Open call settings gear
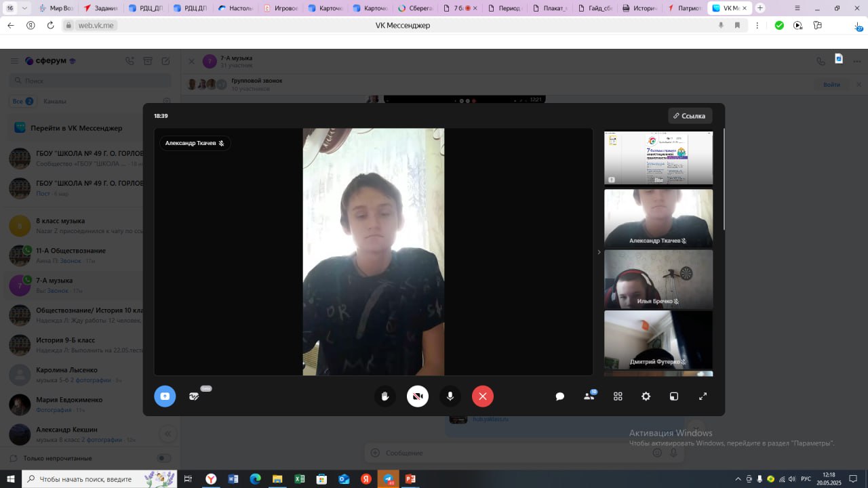Viewport: 868px width, 488px height. click(x=646, y=396)
